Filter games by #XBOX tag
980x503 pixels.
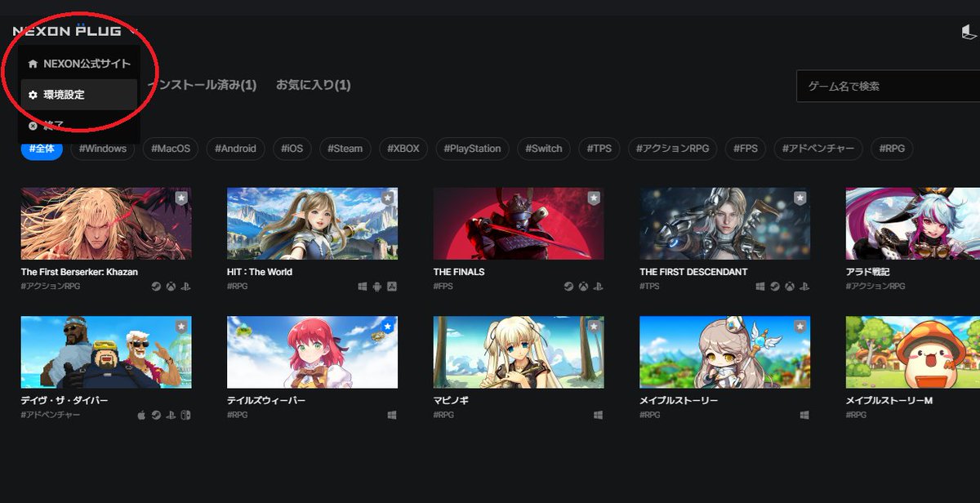pos(403,149)
